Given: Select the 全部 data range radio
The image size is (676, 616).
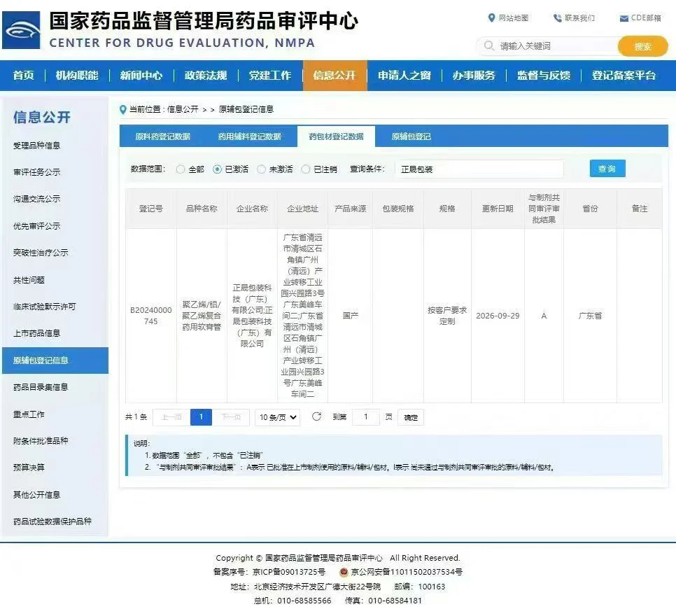Looking at the screenshot, I should [181, 169].
